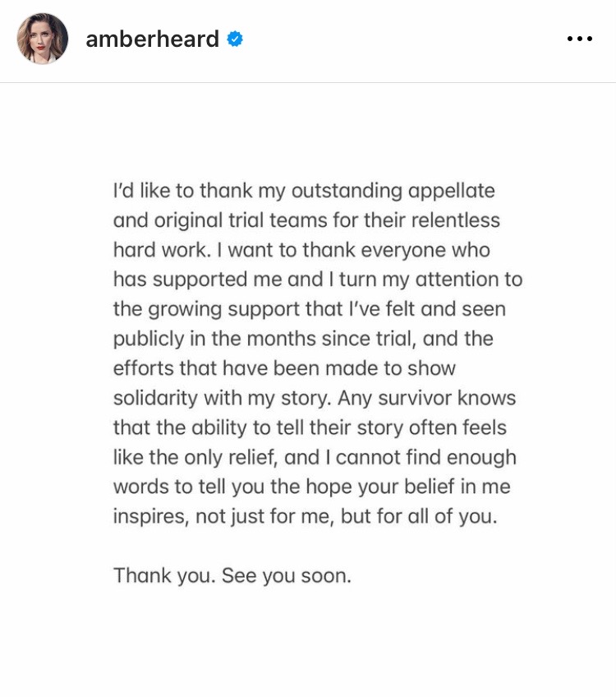Tap the line 'Thank you. See you soon.'
616x697 pixels.
[x=232, y=575]
